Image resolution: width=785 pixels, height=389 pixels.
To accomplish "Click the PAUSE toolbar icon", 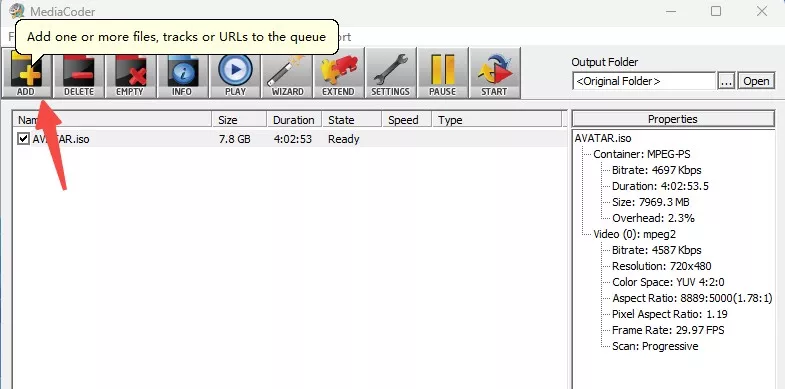I will point(443,73).
